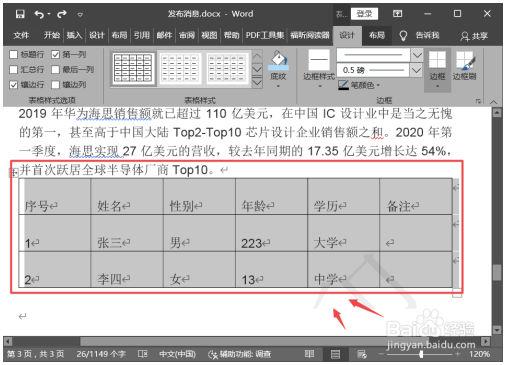
Task: Enable the Header Row (标题行) checkbox
Action: (14, 54)
